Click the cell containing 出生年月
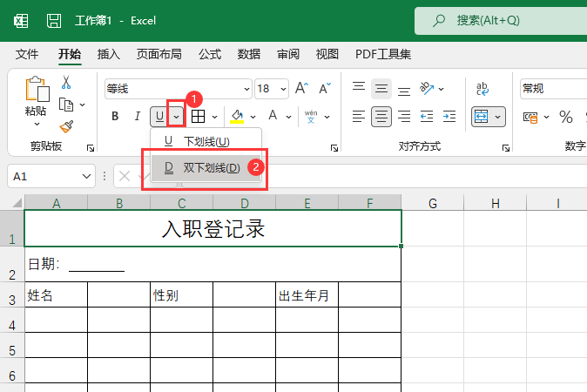The width and height of the screenshot is (587, 392). coord(307,295)
